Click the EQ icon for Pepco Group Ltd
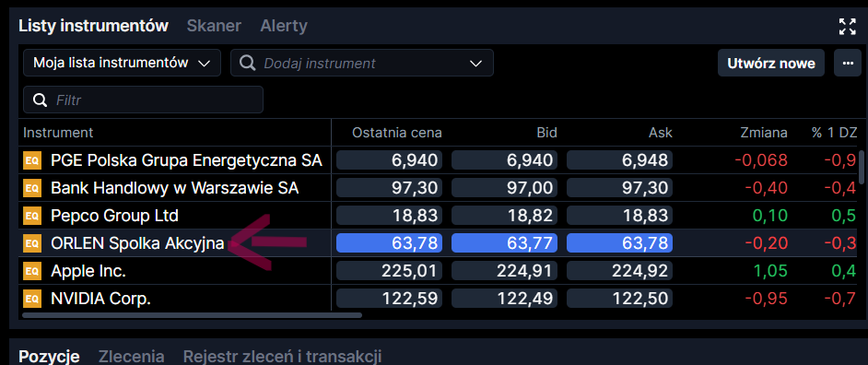The width and height of the screenshot is (868, 365). pyautogui.click(x=31, y=216)
